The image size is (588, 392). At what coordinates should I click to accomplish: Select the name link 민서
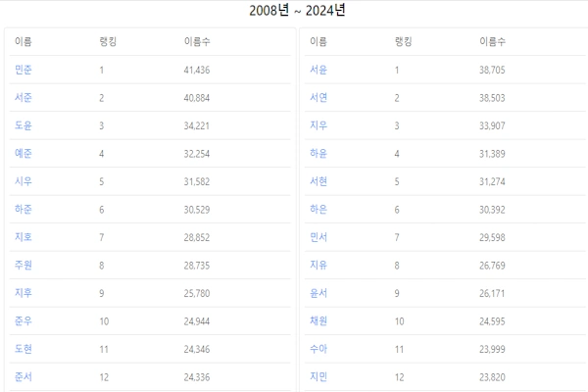(x=318, y=237)
